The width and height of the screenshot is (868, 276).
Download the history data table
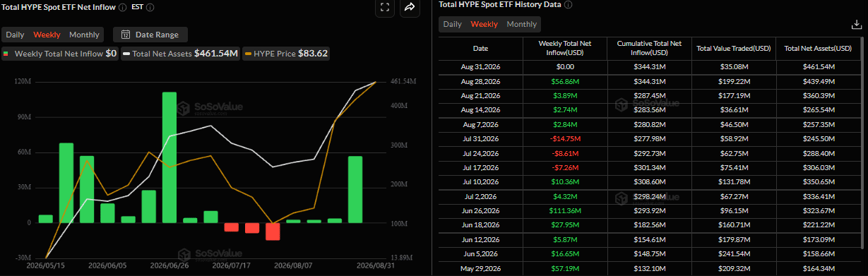click(857, 24)
